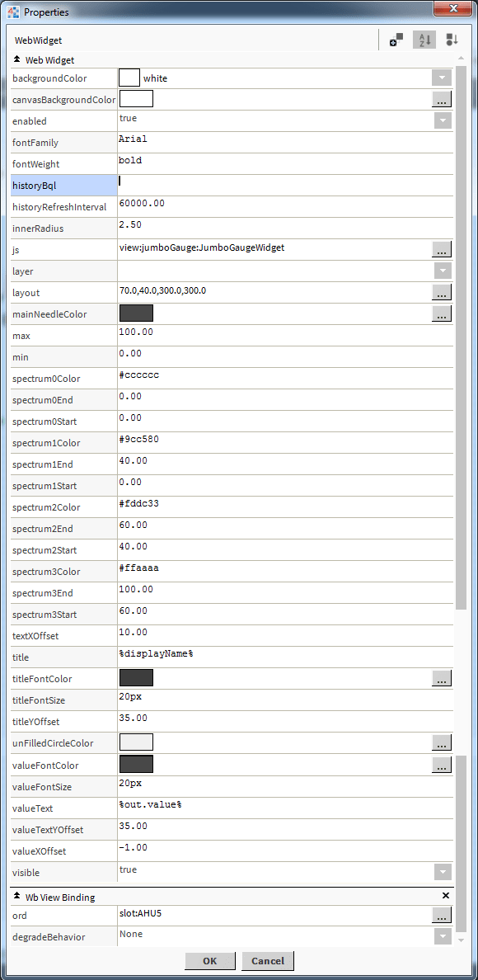The height and width of the screenshot is (980, 478).
Task: Open titleFontColor ellipsis color chooser
Action: pos(442,678)
